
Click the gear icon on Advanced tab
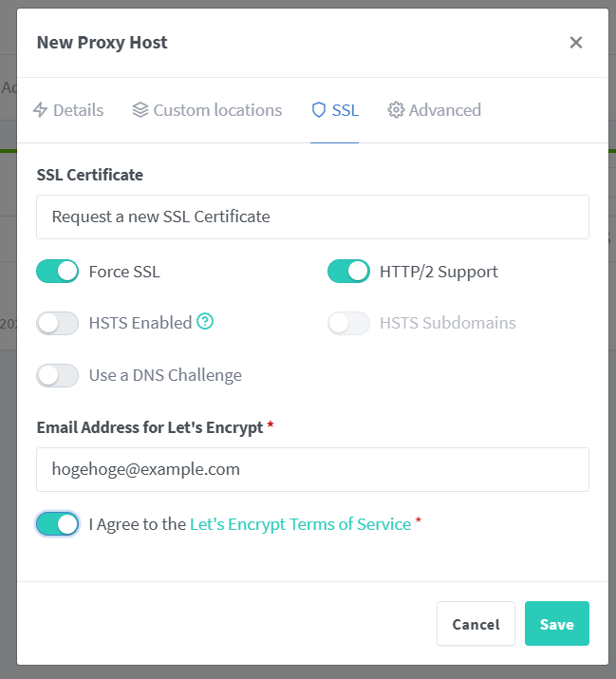[x=396, y=110]
